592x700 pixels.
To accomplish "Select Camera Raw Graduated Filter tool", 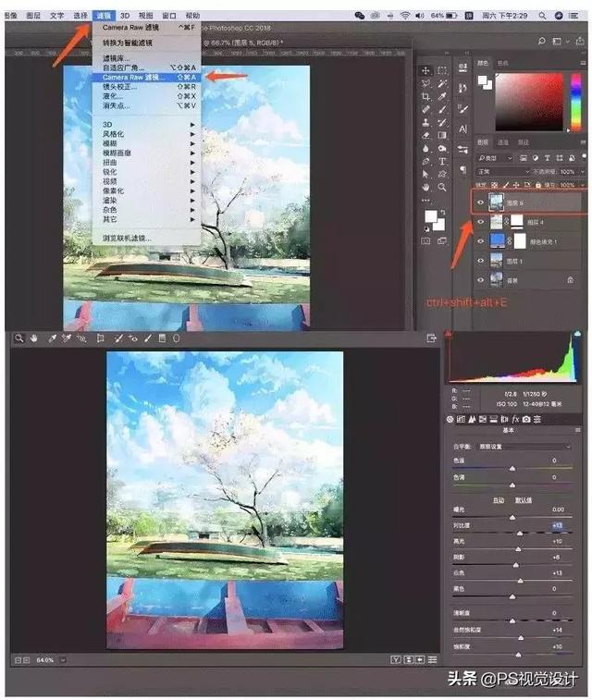I will coord(162,338).
